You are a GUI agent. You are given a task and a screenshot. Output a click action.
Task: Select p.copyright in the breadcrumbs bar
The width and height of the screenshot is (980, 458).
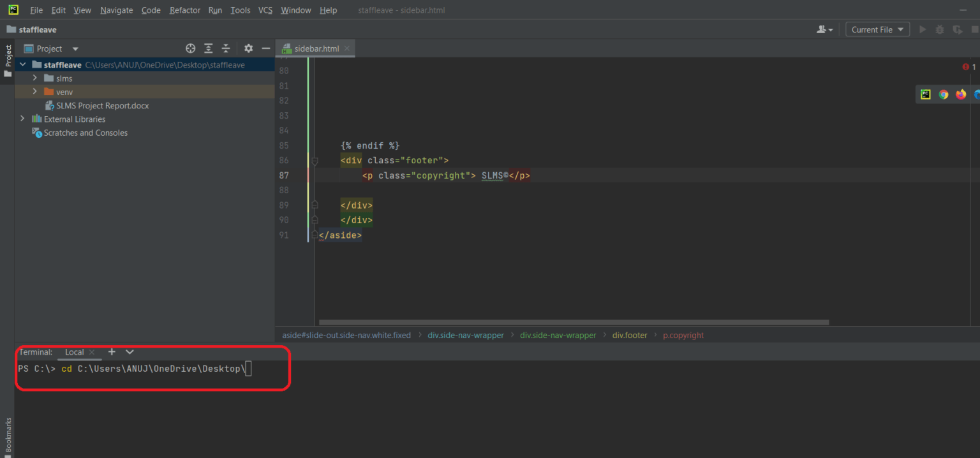click(683, 335)
